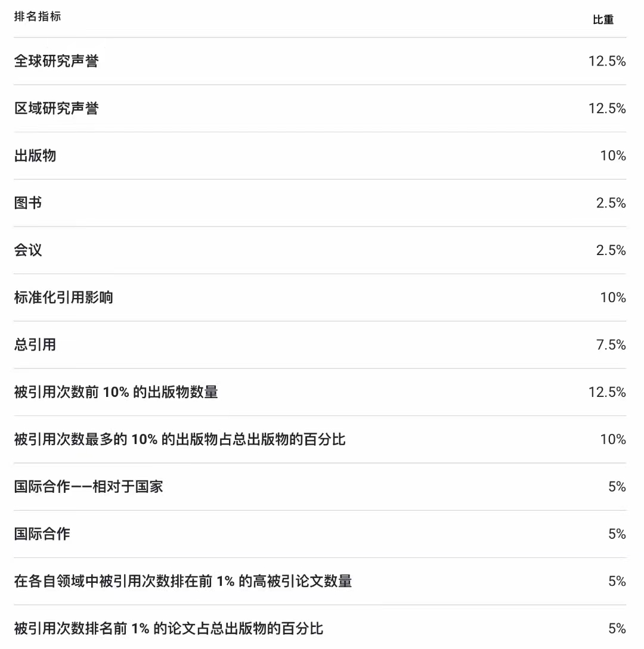644x649 pixels.
Task: Click the 总引用 indicator label
Action: [35, 344]
